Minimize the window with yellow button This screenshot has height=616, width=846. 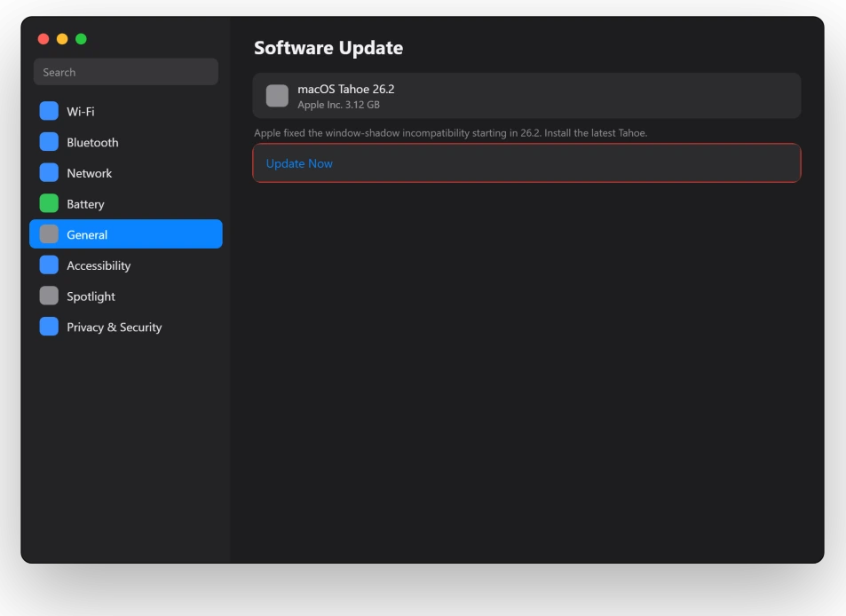point(62,39)
